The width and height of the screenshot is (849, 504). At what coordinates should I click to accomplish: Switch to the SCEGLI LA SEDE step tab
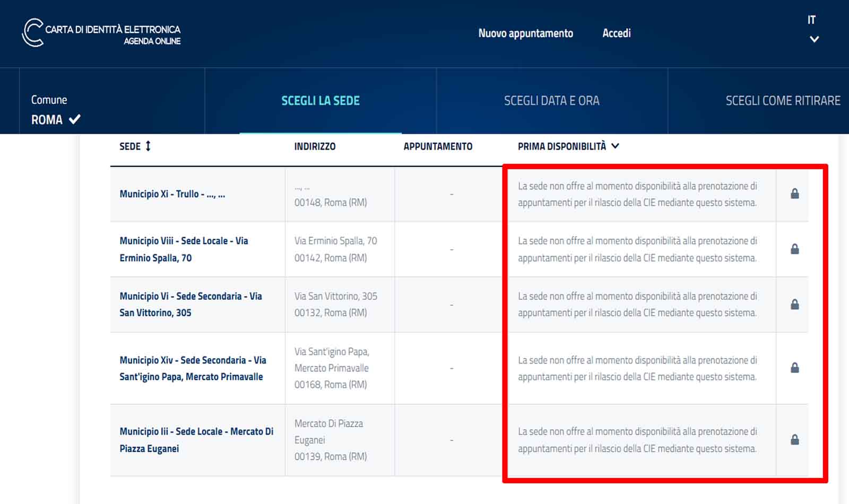(x=320, y=101)
